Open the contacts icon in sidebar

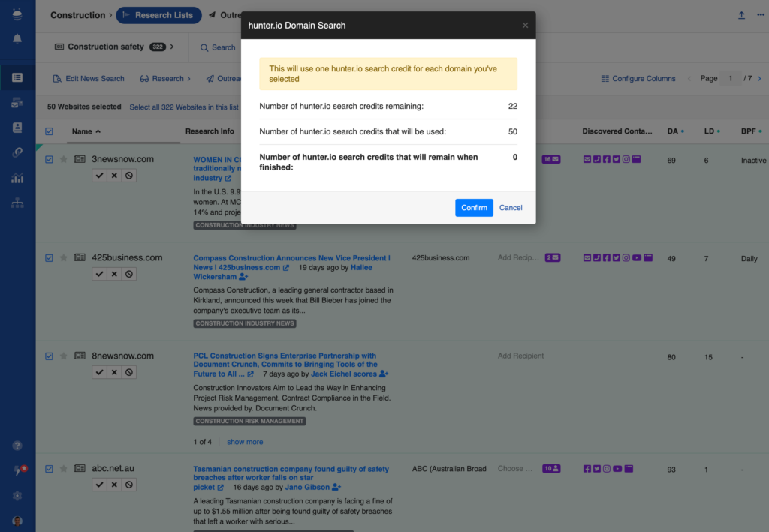pyautogui.click(x=17, y=128)
